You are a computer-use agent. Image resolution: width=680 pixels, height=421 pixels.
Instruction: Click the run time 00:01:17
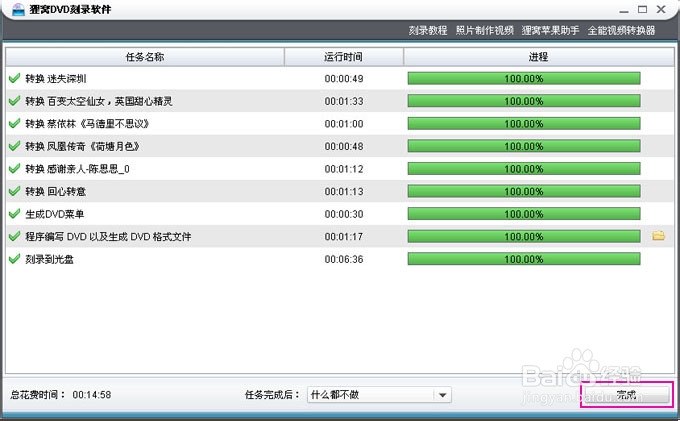(x=344, y=237)
